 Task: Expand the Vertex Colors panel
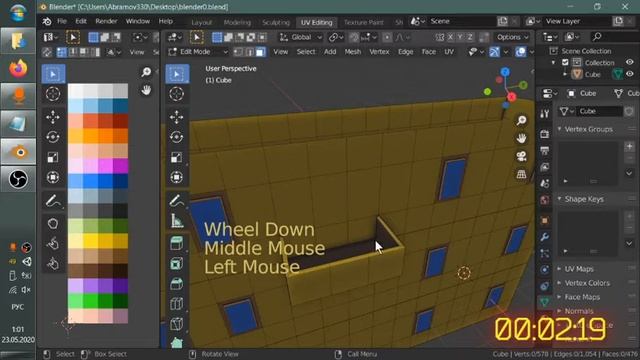coord(560,282)
